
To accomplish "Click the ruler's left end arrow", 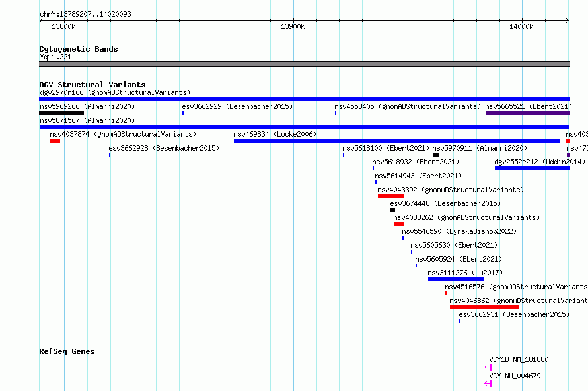I will pyautogui.click(x=41, y=21).
